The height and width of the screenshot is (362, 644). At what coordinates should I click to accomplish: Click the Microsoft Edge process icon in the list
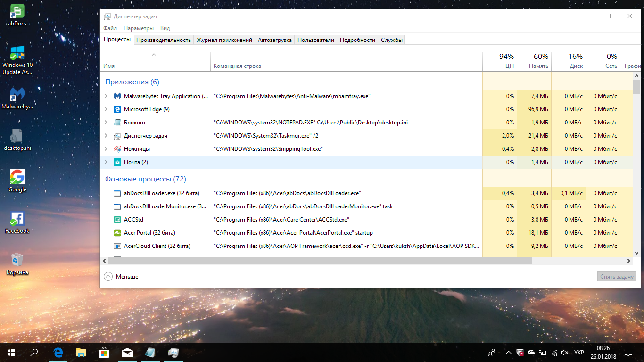click(117, 109)
